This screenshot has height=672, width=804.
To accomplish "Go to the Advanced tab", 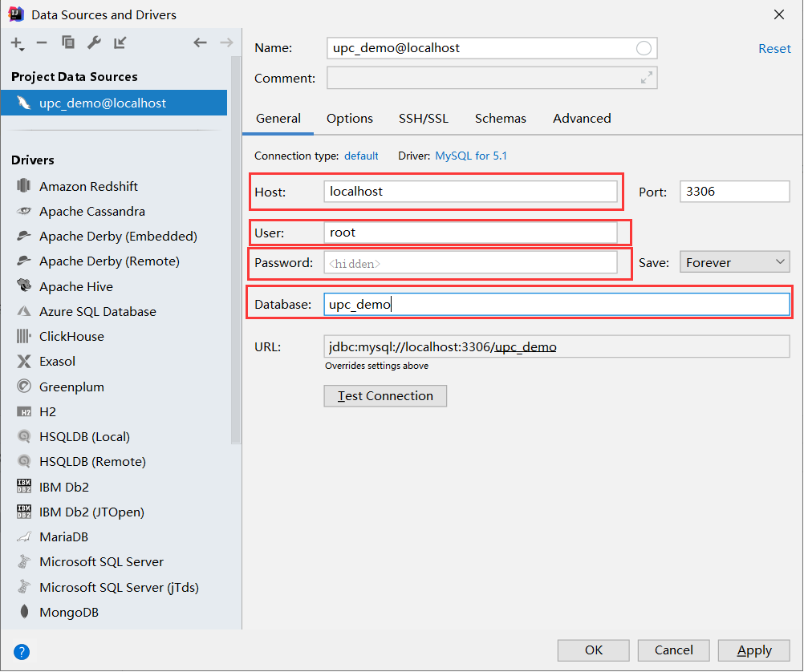I will click(582, 119).
